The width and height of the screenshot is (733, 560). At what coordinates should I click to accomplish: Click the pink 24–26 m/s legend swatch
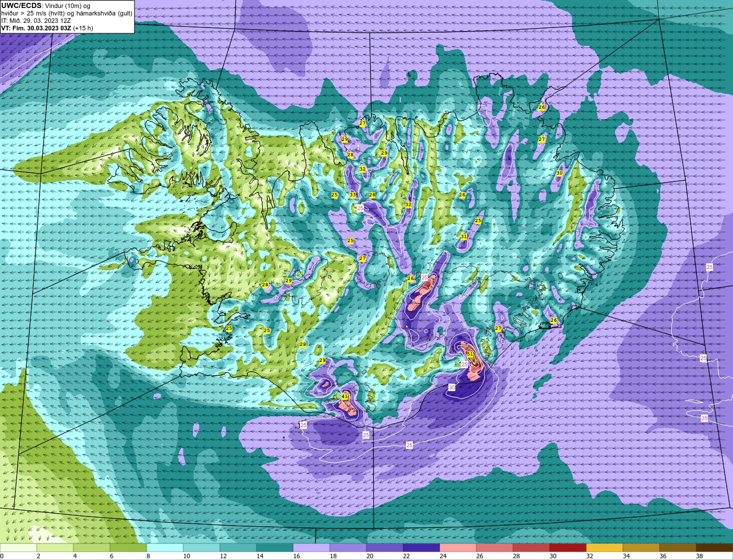pyautogui.click(x=458, y=548)
